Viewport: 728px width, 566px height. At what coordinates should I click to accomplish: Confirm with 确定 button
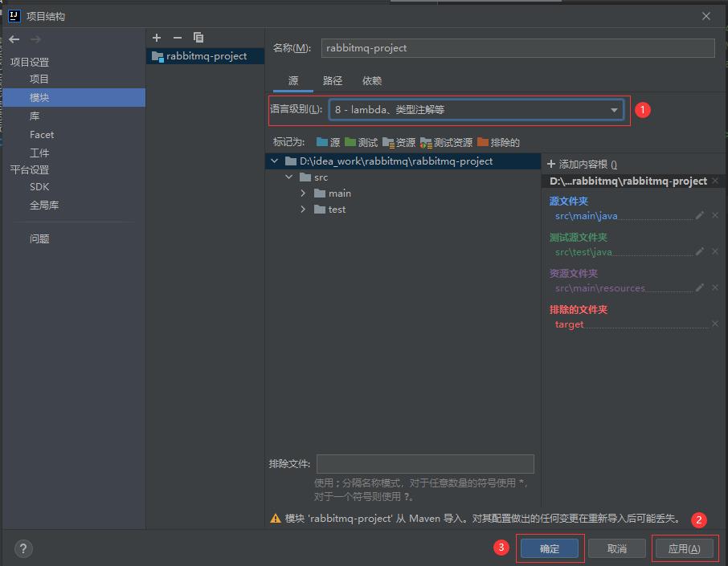coord(550,548)
